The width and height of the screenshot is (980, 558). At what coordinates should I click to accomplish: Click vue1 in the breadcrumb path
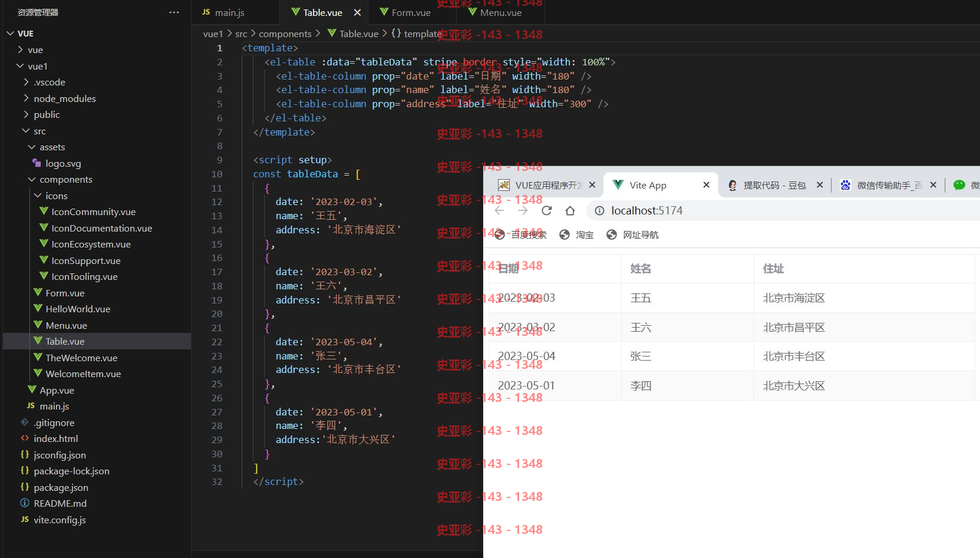[x=213, y=34]
